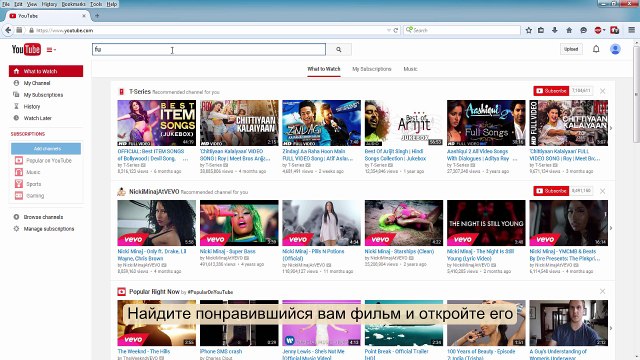Switch to What to Watch tab
This screenshot has height=360, width=640.
324,69
